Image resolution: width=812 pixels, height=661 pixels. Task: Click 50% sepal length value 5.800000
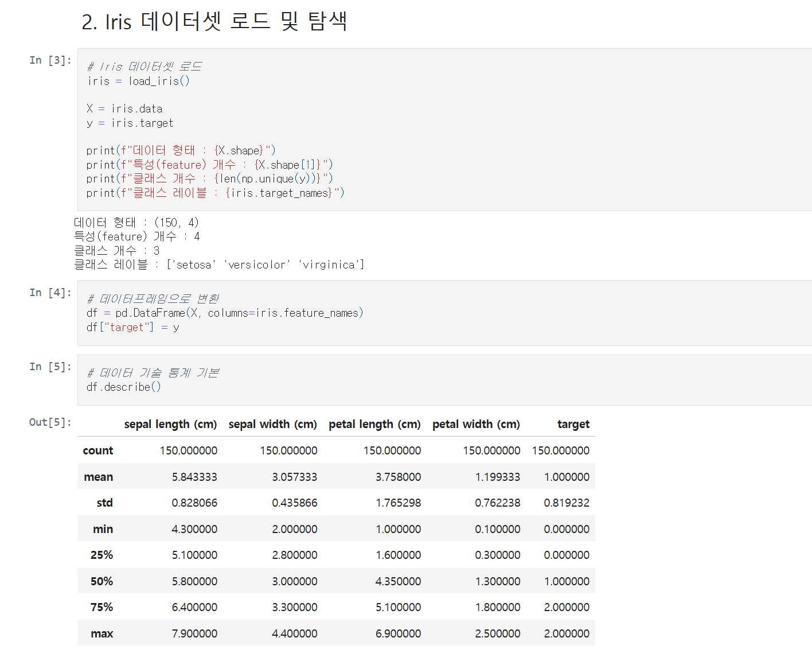(x=195, y=581)
